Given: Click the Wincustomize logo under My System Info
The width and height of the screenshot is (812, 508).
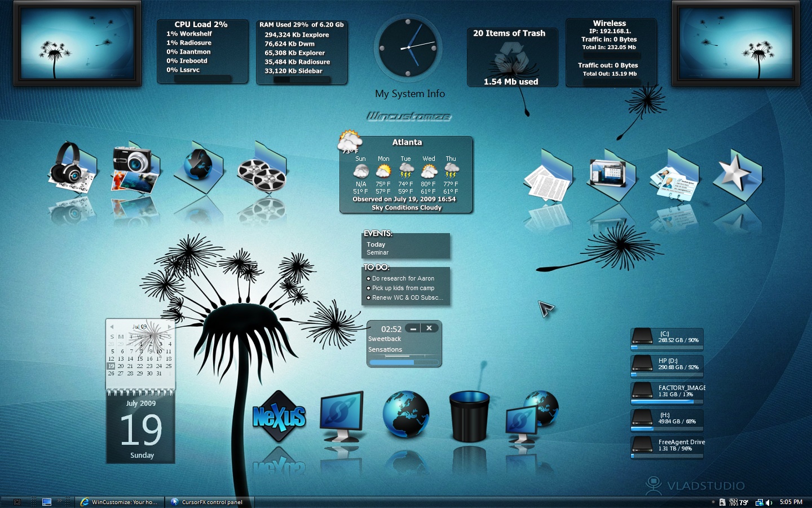Looking at the screenshot, I should 409,116.
